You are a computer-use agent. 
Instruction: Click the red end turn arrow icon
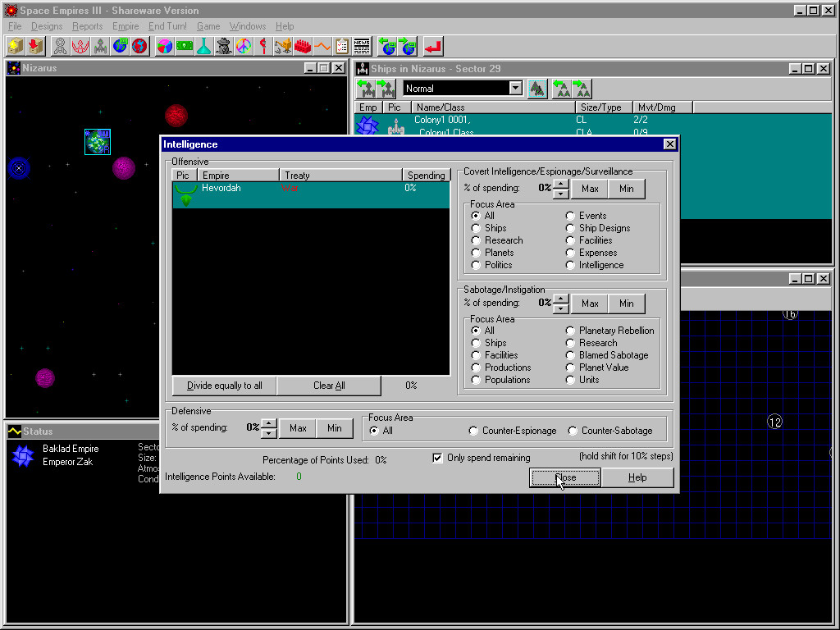433,46
